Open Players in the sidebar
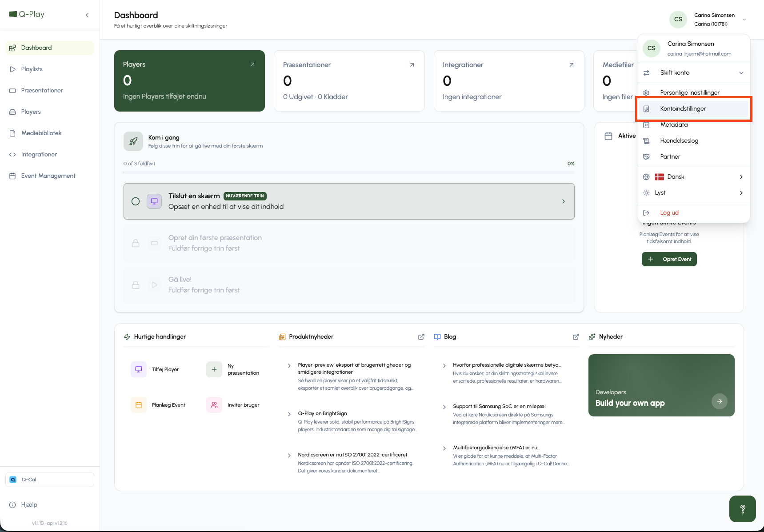Image resolution: width=764 pixels, height=532 pixels. tap(50, 112)
